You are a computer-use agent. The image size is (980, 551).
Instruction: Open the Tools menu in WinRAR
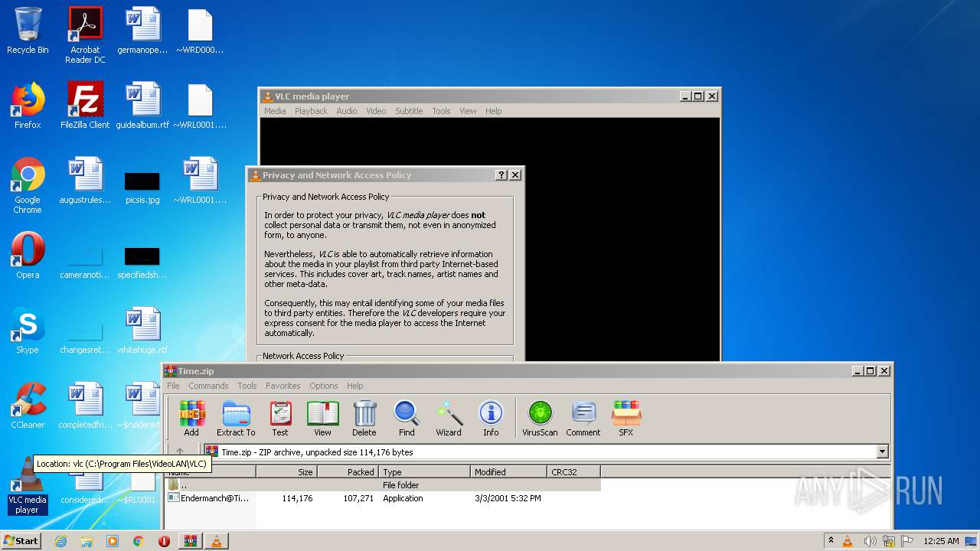pyautogui.click(x=247, y=386)
